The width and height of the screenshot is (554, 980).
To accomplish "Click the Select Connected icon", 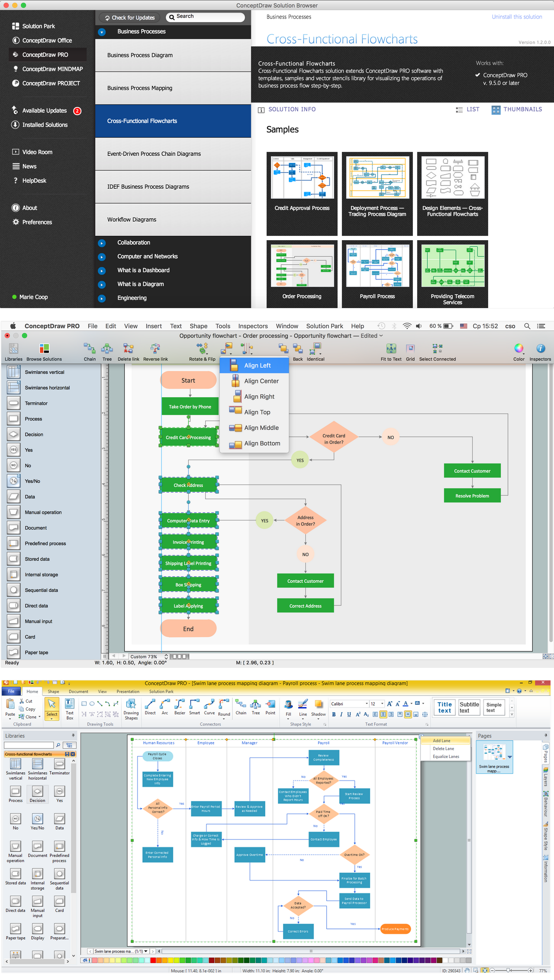I will pyautogui.click(x=437, y=349).
